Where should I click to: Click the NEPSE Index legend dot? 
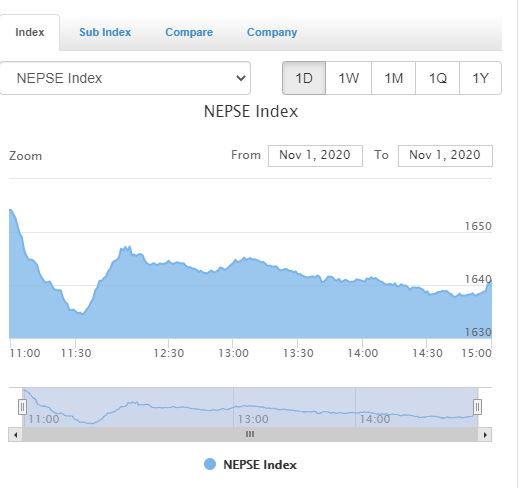[x=210, y=464]
